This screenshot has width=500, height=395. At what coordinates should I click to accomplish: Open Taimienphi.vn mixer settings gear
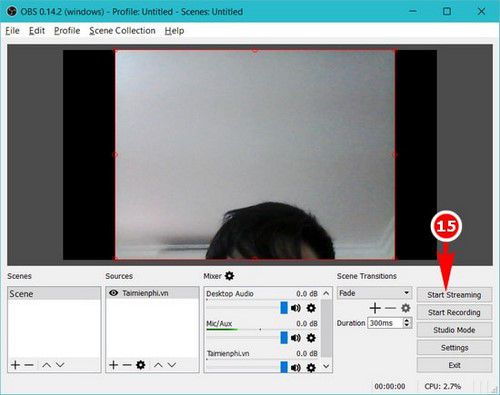pyautogui.click(x=311, y=367)
